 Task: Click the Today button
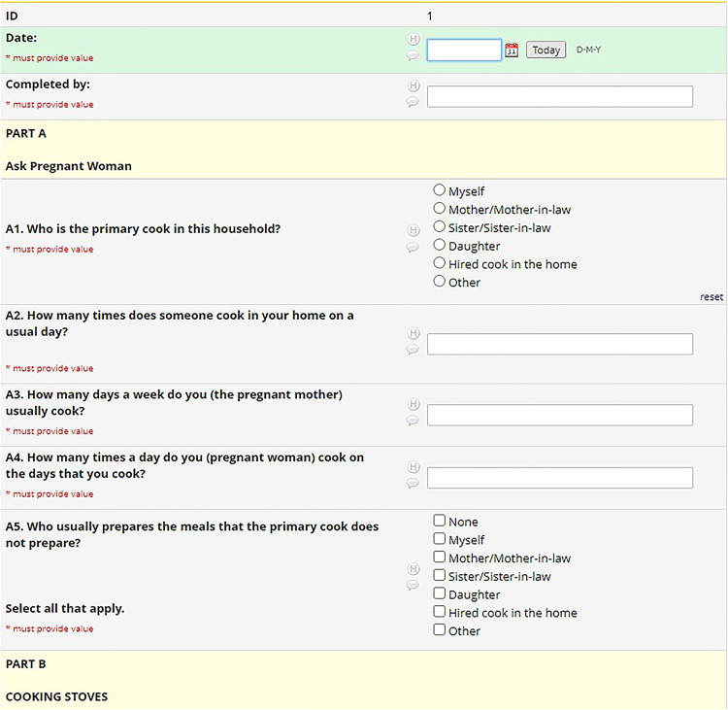pyautogui.click(x=546, y=50)
